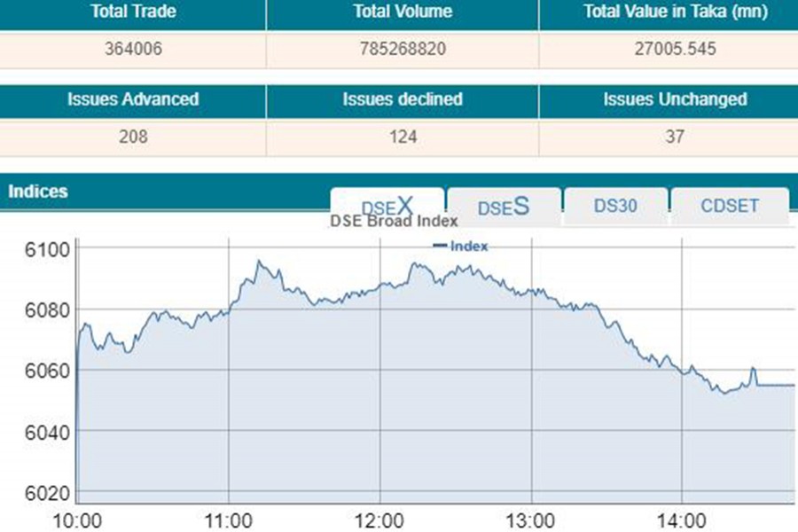The width and height of the screenshot is (798, 532).
Task: Click the value 27005.545 in the table
Action: 675,50
